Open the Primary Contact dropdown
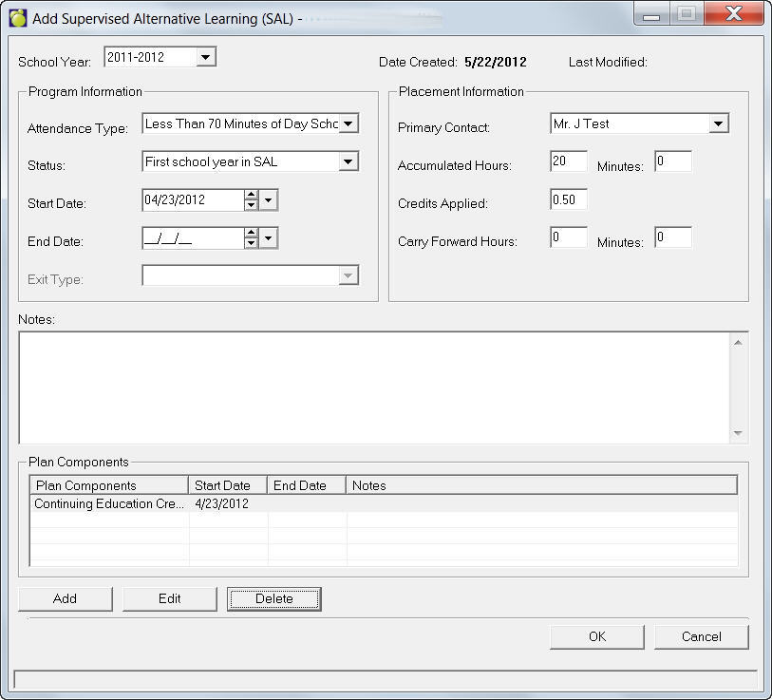The image size is (772, 700). (718, 123)
